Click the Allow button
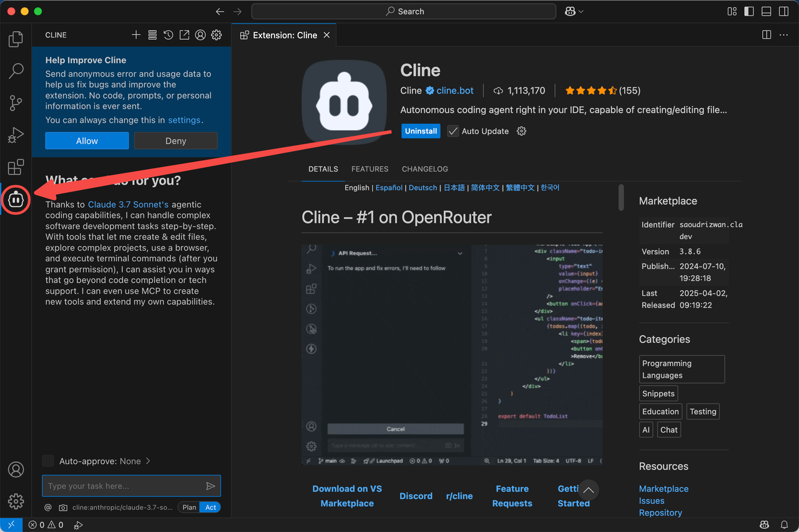The height and width of the screenshot is (532, 799). tap(87, 141)
